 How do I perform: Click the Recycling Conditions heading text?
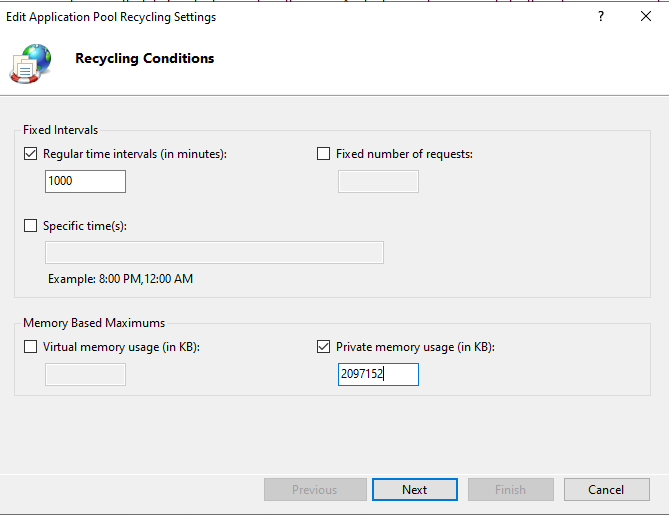point(145,58)
